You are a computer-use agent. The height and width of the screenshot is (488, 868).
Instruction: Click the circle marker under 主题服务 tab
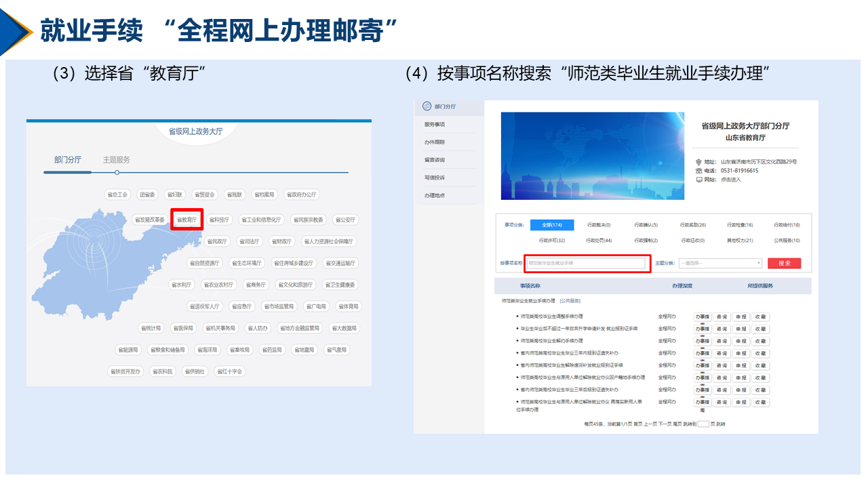(x=117, y=172)
